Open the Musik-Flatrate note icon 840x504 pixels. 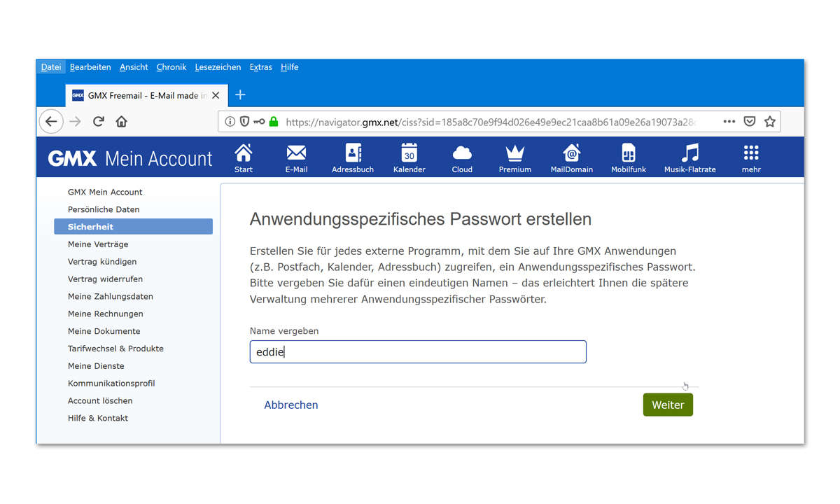point(690,153)
